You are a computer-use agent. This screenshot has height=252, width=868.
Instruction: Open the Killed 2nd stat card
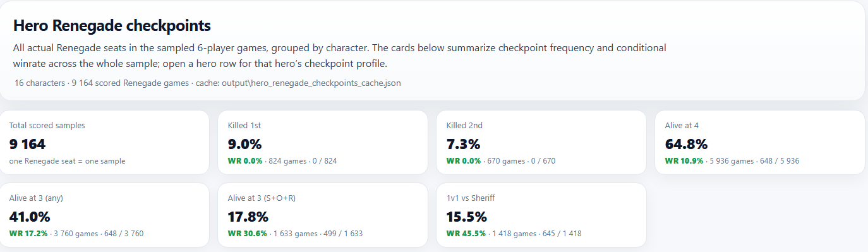pos(541,143)
